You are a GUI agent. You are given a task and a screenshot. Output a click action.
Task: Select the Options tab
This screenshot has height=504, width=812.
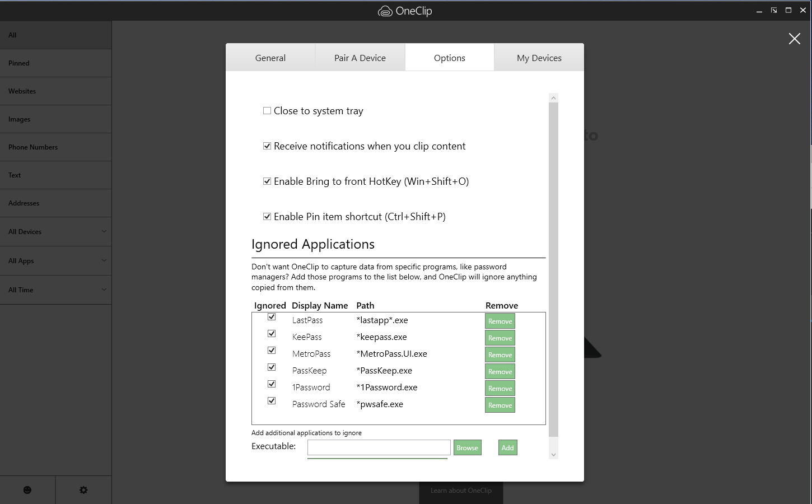pyautogui.click(x=450, y=58)
